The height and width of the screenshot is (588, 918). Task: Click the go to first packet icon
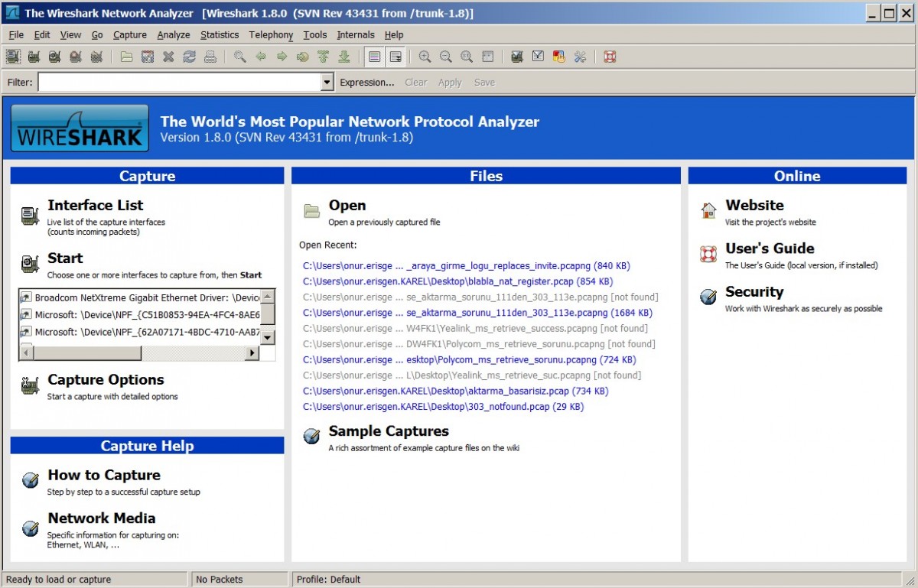pos(323,57)
